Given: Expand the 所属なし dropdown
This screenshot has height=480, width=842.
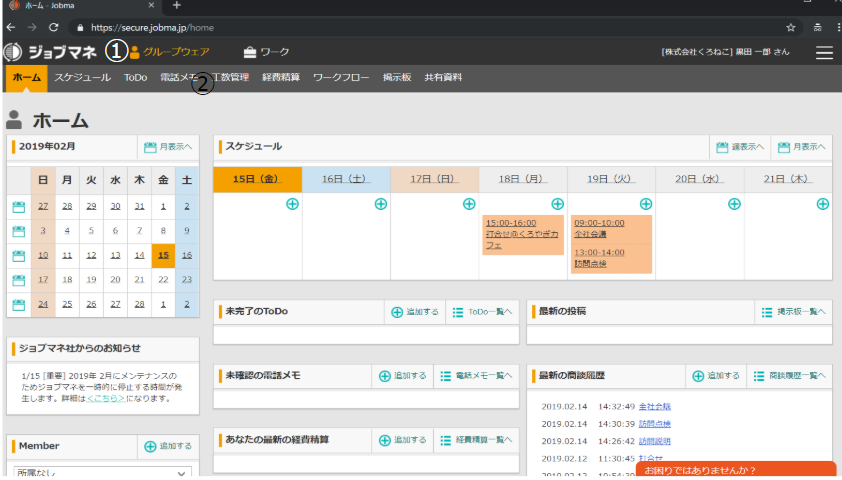Looking at the screenshot, I should click(102, 472).
